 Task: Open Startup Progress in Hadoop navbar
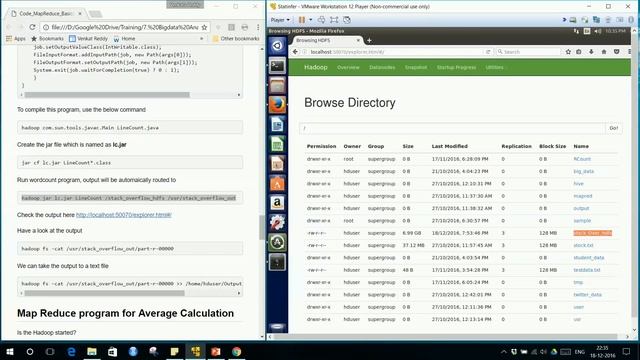[x=456, y=67]
